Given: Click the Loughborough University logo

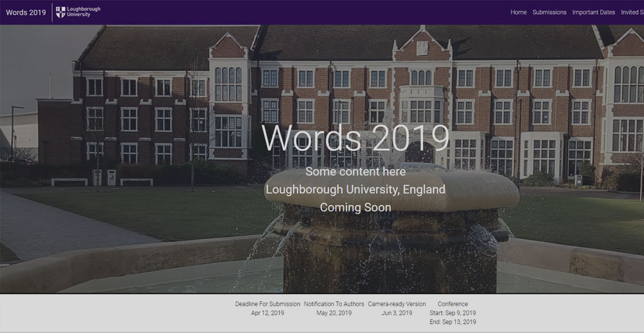Looking at the screenshot, I should (x=78, y=12).
